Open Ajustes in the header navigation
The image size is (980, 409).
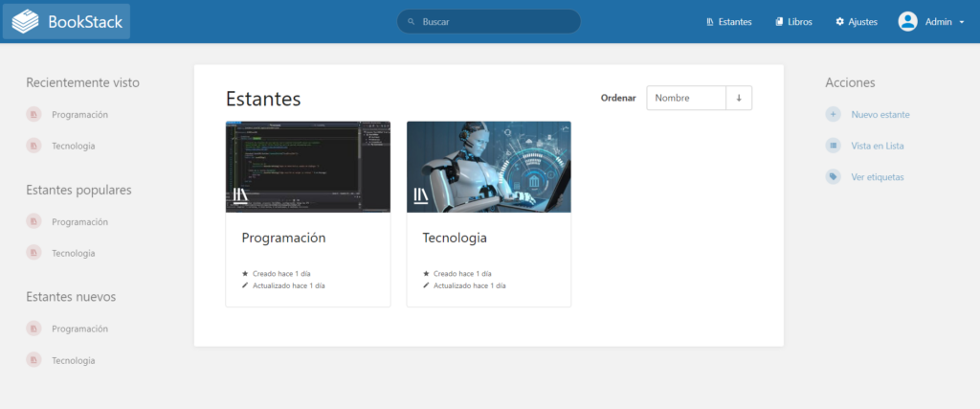(x=857, y=21)
